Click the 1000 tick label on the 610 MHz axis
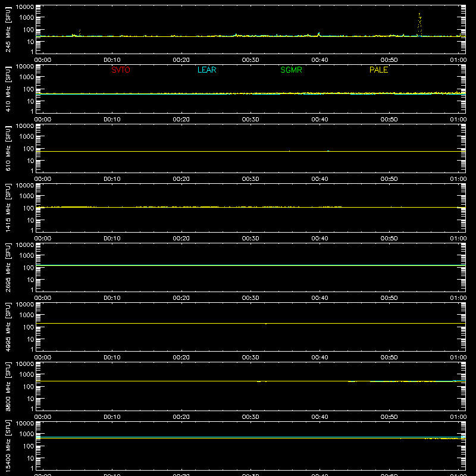Viewport: 476px width, 476px height. coord(27,136)
